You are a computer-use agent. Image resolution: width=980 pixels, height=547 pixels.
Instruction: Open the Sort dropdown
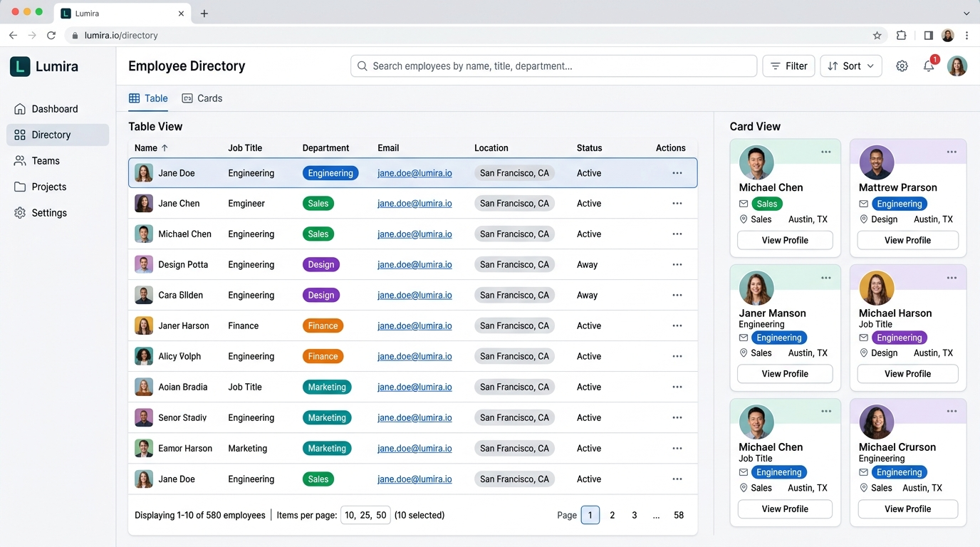(851, 66)
